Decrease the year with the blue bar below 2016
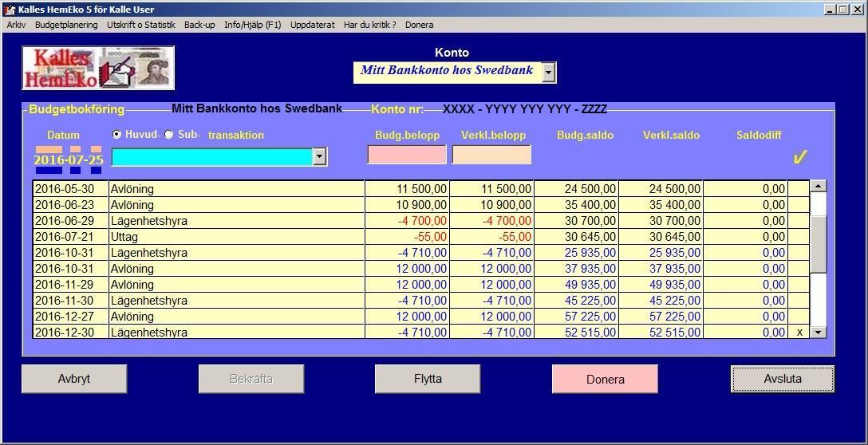Image resolution: width=868 pixels, height=445 pixels. (49, 171)
